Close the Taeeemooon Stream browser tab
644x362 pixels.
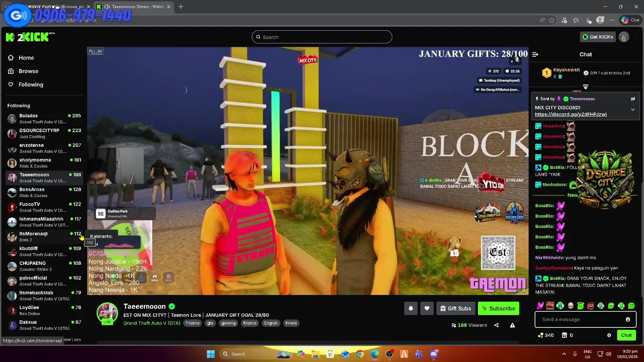point(169,7)
